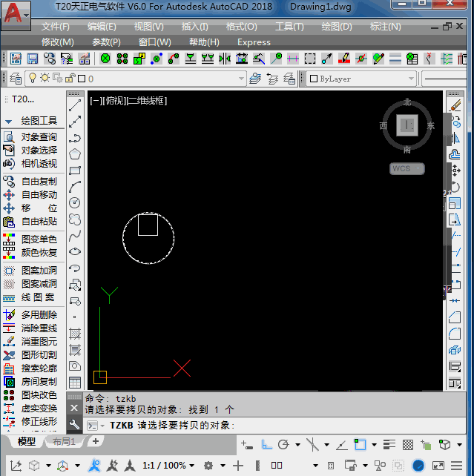This screenshot has width=474, height=476.
Task: Open Layer Properties Manager icon
Action: pyautogui.click(x=16, y=79)
